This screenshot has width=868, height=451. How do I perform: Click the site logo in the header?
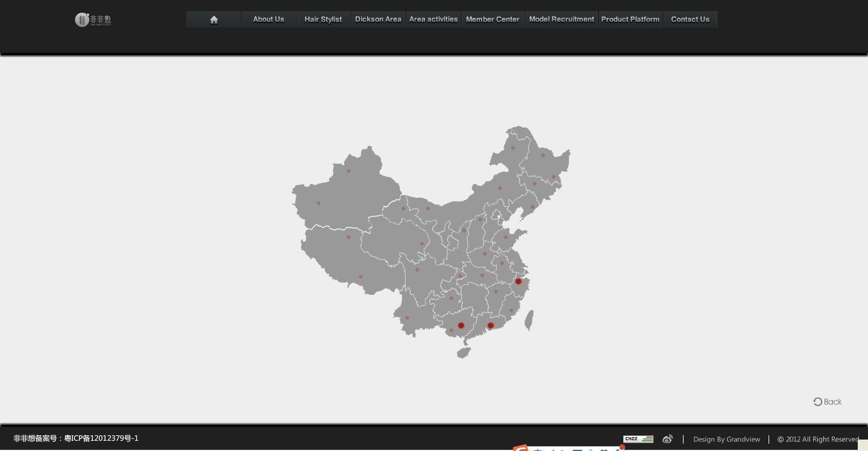[93, 20]
